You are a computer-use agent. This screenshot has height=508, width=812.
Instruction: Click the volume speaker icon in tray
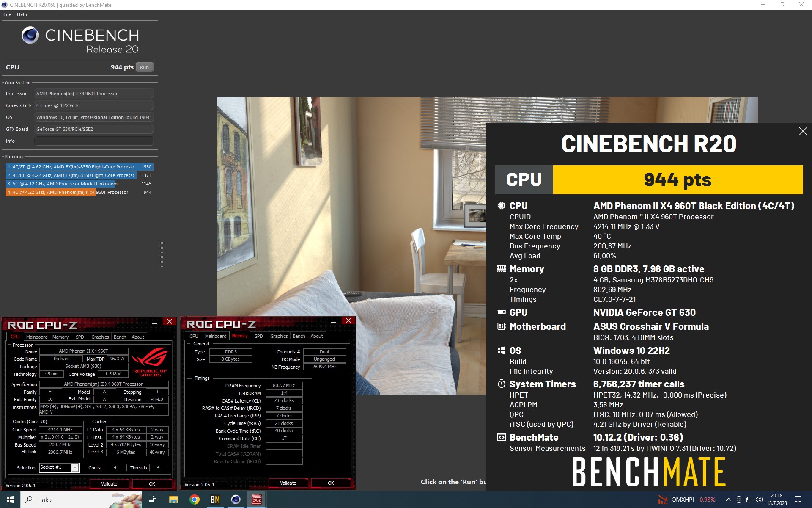pos(759,500)
